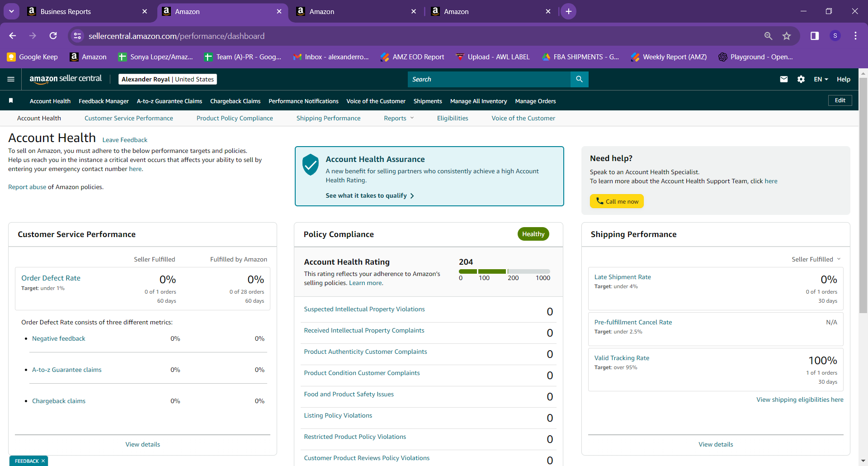
Task: Click the Leave Feedback link
Action: 125,140
